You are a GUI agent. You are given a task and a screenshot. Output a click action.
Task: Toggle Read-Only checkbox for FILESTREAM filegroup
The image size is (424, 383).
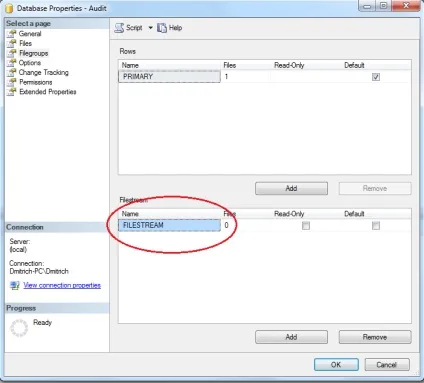pos(306,226)
